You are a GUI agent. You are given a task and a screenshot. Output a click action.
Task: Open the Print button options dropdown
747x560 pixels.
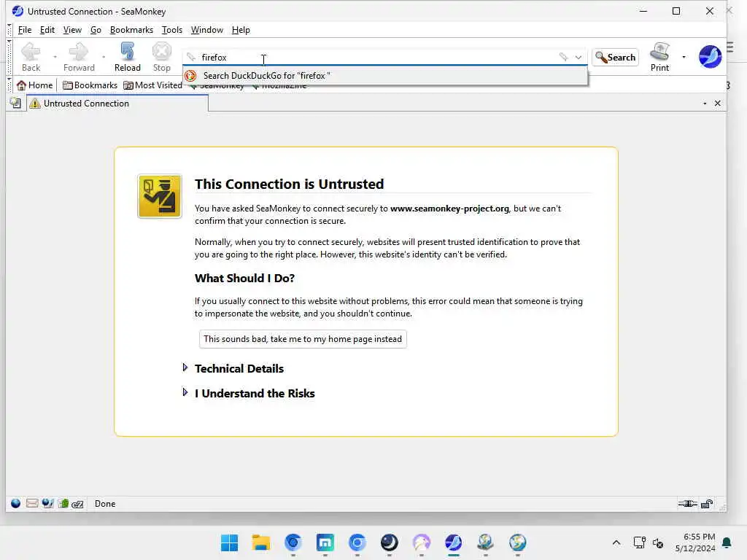point(684,57)
